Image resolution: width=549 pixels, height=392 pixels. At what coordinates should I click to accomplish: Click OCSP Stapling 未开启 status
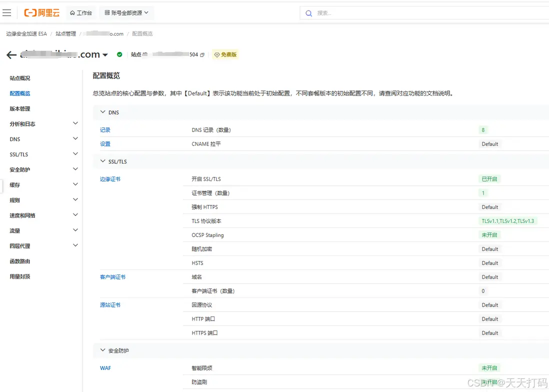pyautogui.click(x=489, y=235)
